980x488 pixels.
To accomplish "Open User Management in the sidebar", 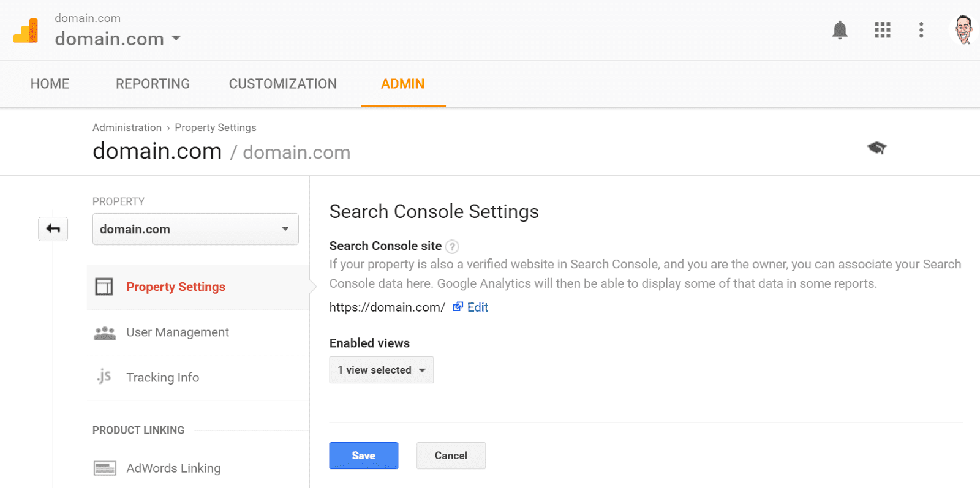I will click(x=177, y=332).
